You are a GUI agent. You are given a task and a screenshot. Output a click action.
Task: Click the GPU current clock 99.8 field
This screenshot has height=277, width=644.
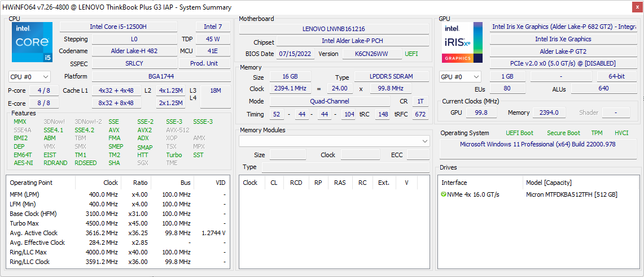480,112
